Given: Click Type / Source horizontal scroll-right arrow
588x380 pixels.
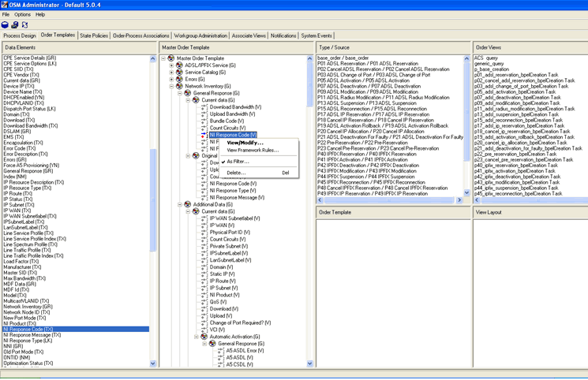Looking at the screenshot, I should pos(459,200).
